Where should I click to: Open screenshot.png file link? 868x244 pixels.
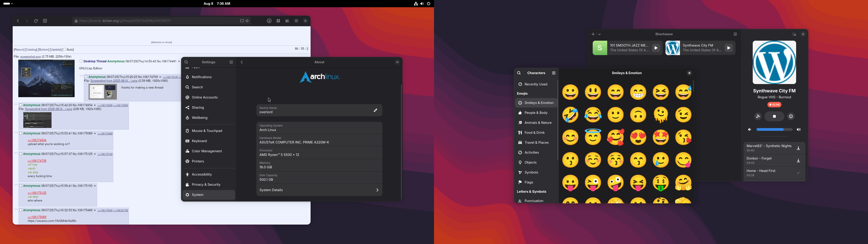click(30, 57)
